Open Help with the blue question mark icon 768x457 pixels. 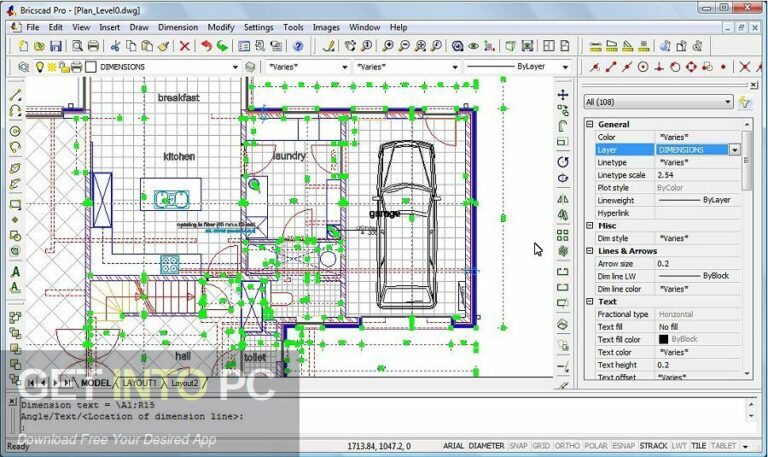point(298,46)
